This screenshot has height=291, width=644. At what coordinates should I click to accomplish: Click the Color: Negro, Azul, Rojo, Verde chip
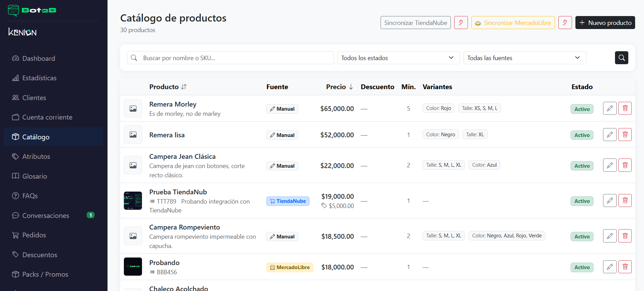tap(507, 236)
